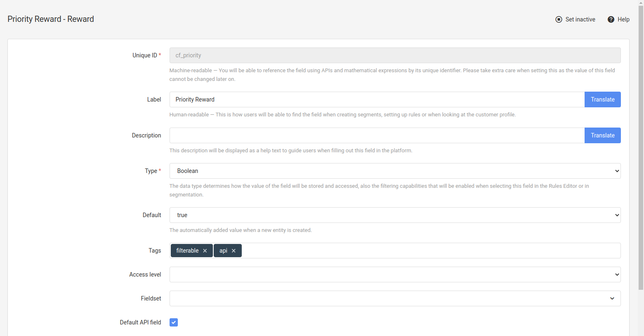644x336 pixels.
Task: Click empty area in Tags input
Action: (429, 251)
